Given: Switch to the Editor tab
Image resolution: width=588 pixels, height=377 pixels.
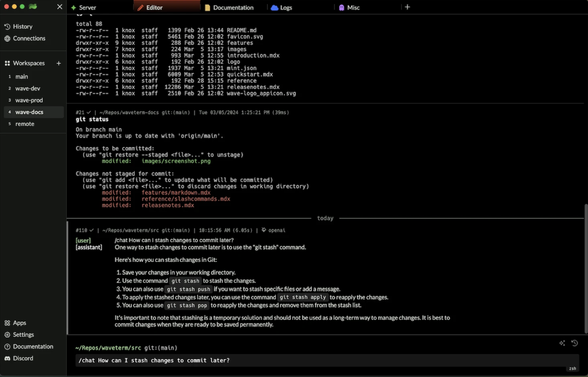Looking at the screenshot, I should click(167, 7).
